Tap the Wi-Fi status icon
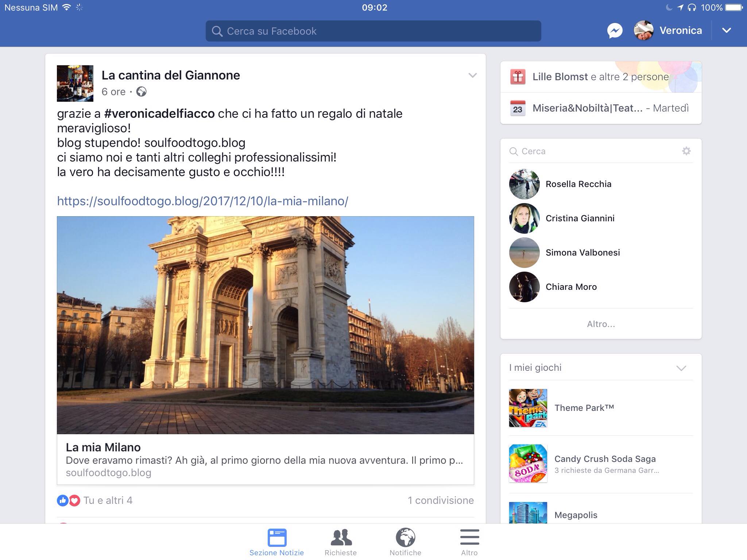Screen dimensions: 747x560 [x=66, y=7]
